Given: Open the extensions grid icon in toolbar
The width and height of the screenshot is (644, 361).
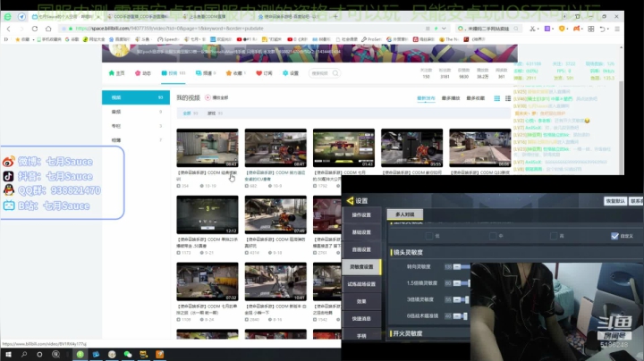Looking at the screenshot, I should point(590,29).
